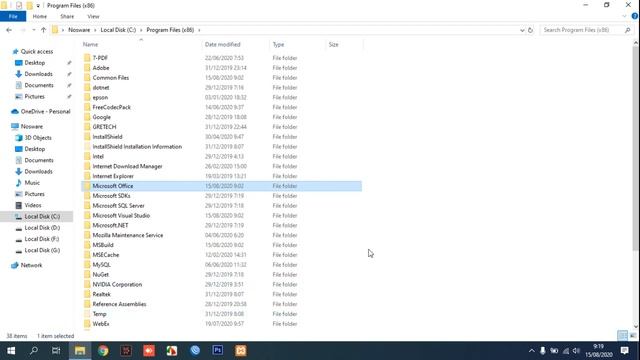Open the Microsoft Office folder icon

tap(87, 186)
